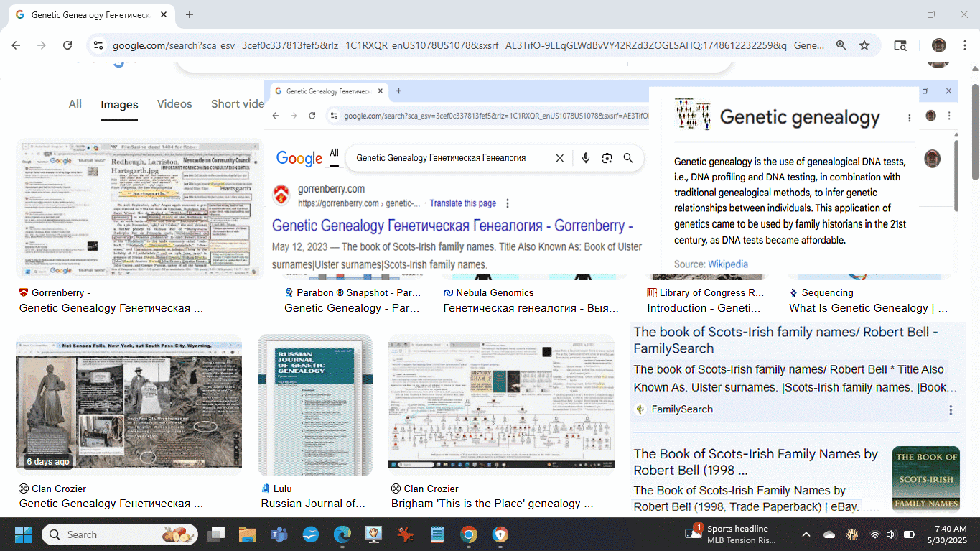This screenshot has width=980, height=551.
Task: Switch to the Videos tab
Action: 174,104
